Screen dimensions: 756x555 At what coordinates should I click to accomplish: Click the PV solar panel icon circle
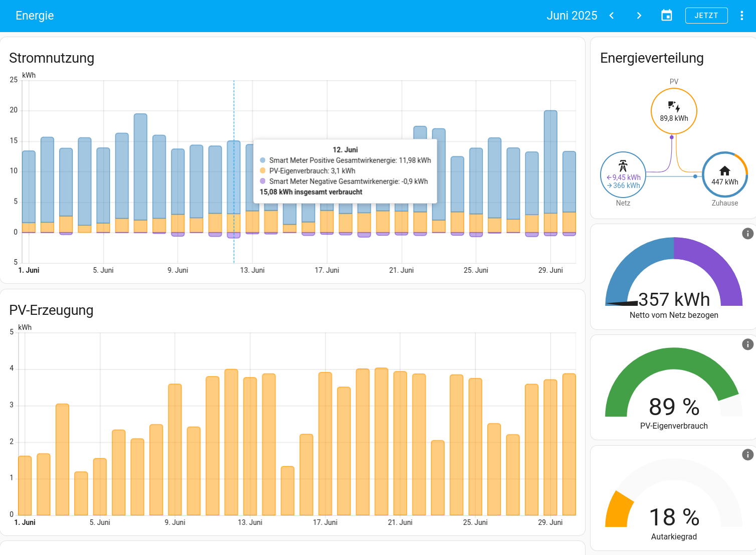click(674, 111)
